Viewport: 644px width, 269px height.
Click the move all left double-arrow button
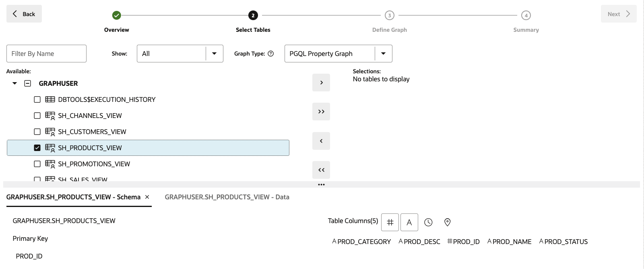(321, 170)
